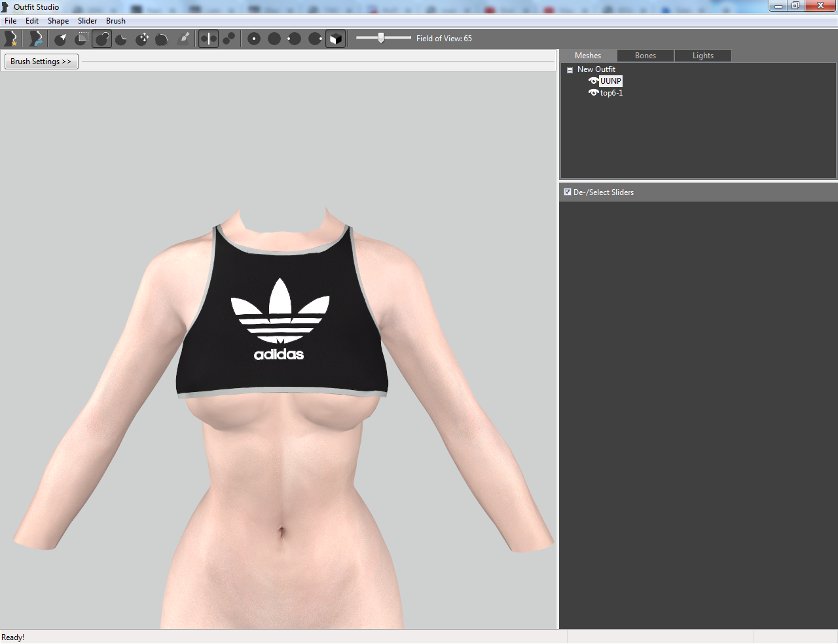The image size is (838, 644).
Task: Open the Brush menu
Action: [x=116, y=21]
